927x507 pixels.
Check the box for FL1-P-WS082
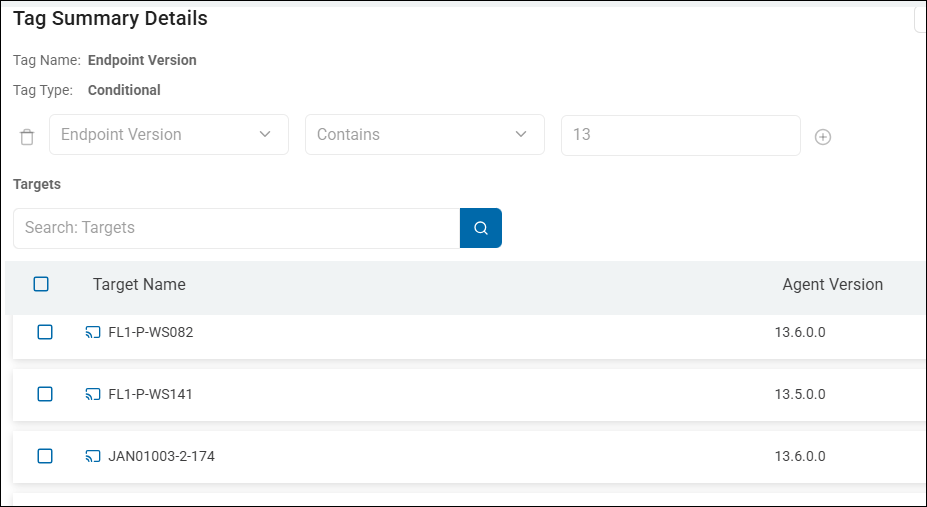pos(45,332)
